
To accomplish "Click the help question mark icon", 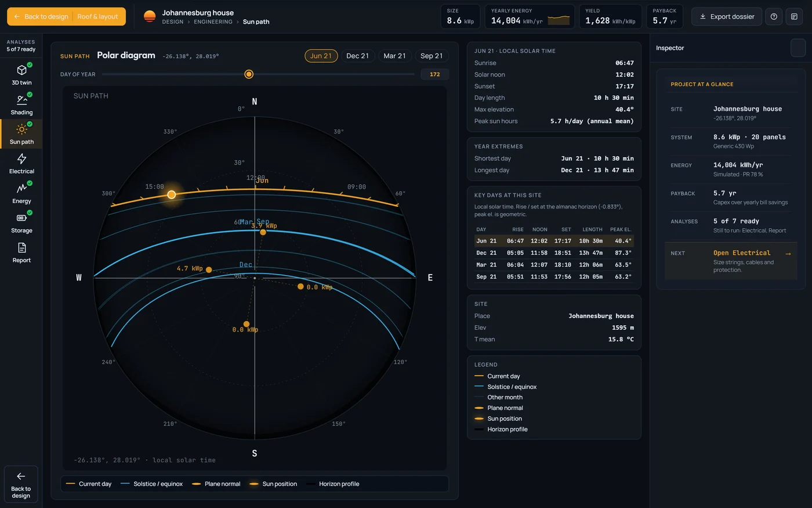I will [x=774, y=17].
